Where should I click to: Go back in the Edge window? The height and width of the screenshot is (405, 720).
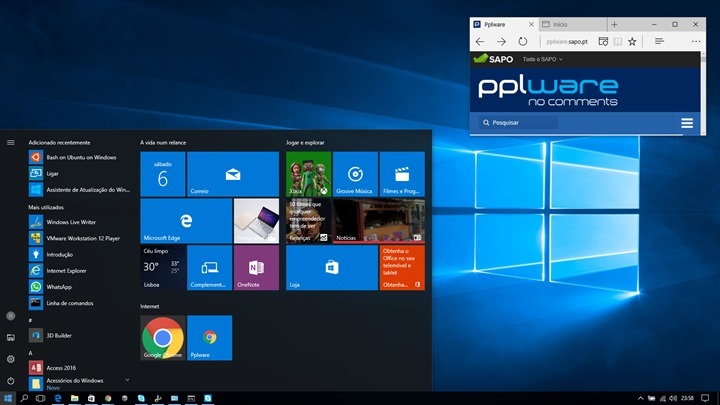click(480, 41)
